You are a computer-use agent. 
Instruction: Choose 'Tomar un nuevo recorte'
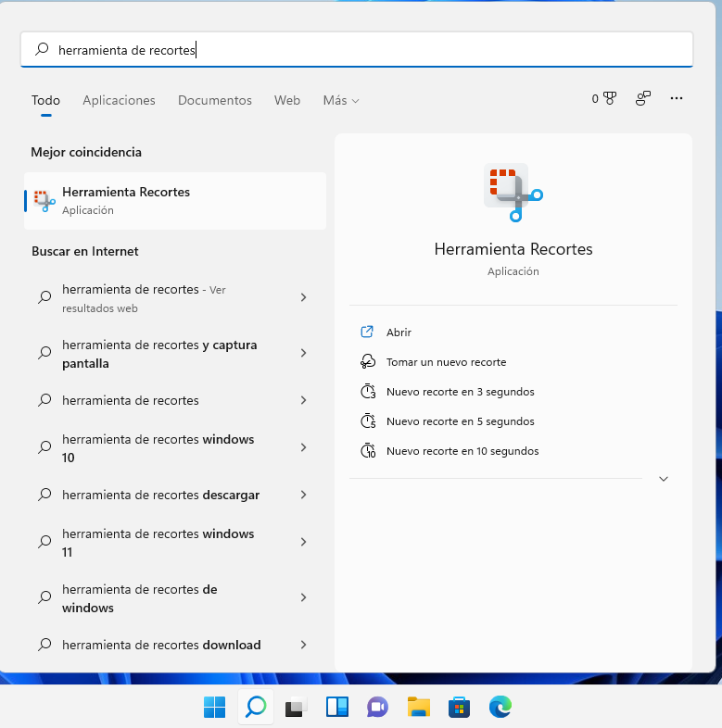446,362
